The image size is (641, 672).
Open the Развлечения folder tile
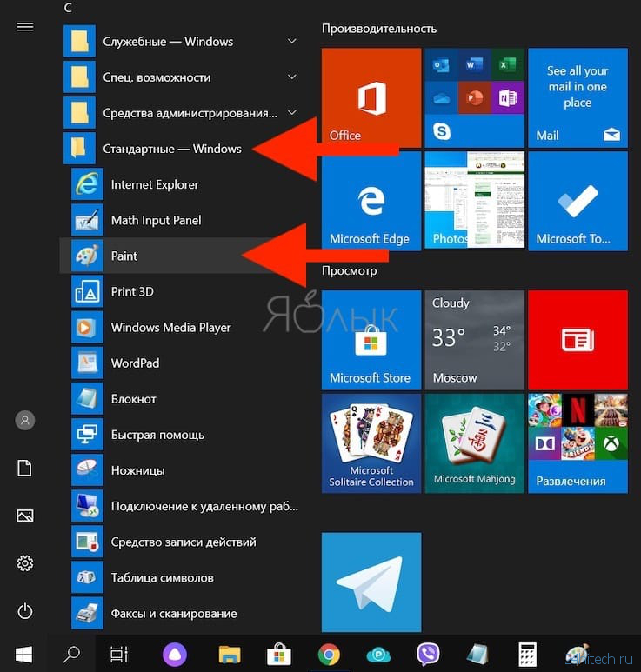click(x=578, y=443)
